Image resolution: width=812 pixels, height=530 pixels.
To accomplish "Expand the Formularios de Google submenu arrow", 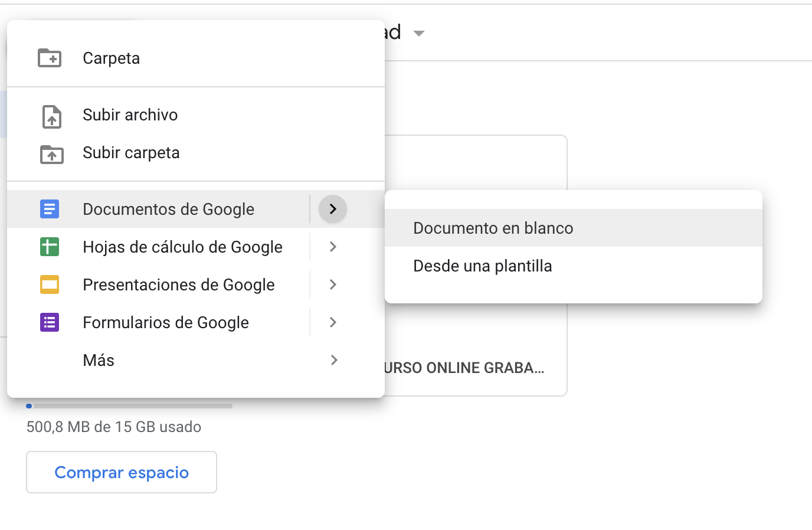I will click(x=333, y=322).
